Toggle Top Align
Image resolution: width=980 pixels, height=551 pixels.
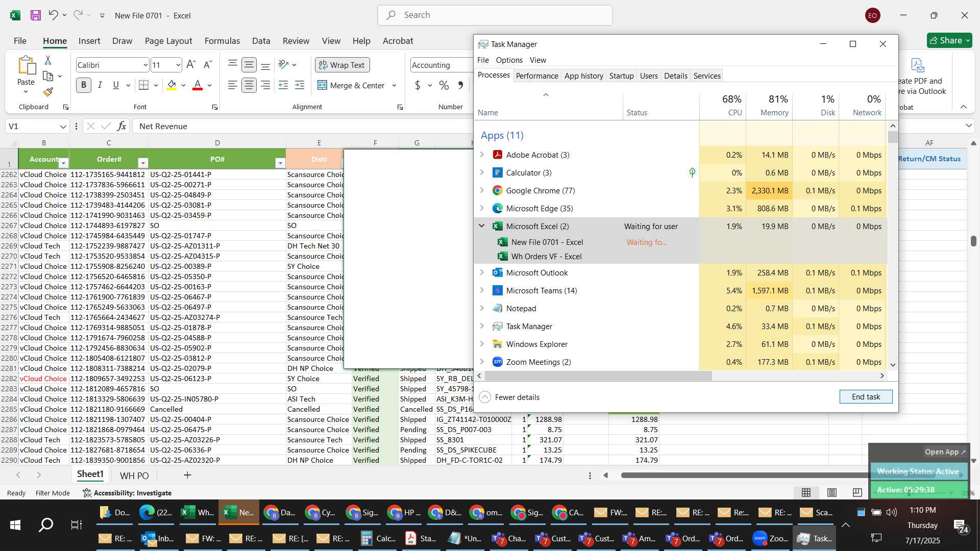click(x=233, y=65)
